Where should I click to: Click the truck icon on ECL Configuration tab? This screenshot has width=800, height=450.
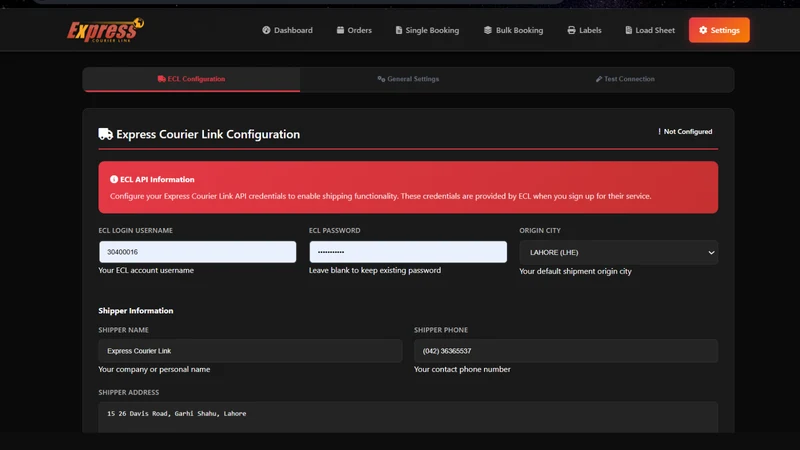[162, 79]
